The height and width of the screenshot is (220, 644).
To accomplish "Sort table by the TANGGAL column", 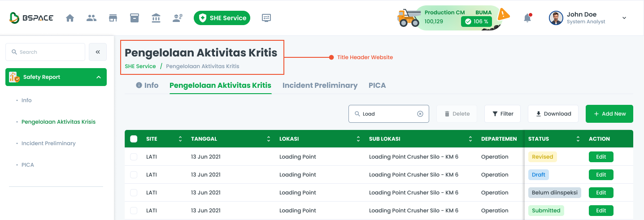I will 268,139.
